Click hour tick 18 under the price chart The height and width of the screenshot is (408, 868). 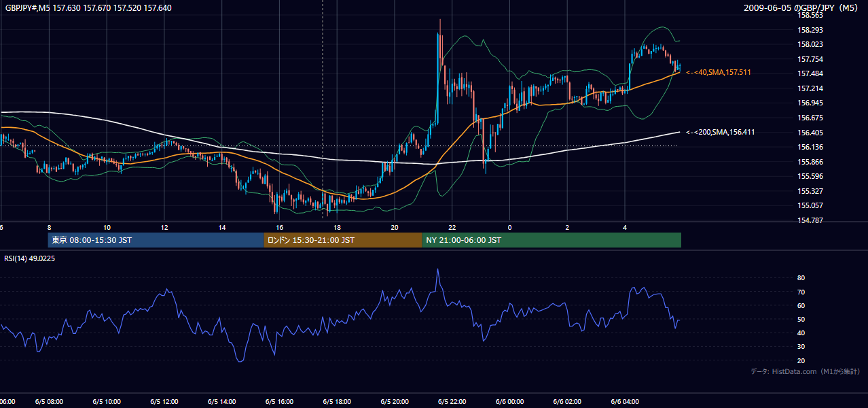[x=337, y=227]
